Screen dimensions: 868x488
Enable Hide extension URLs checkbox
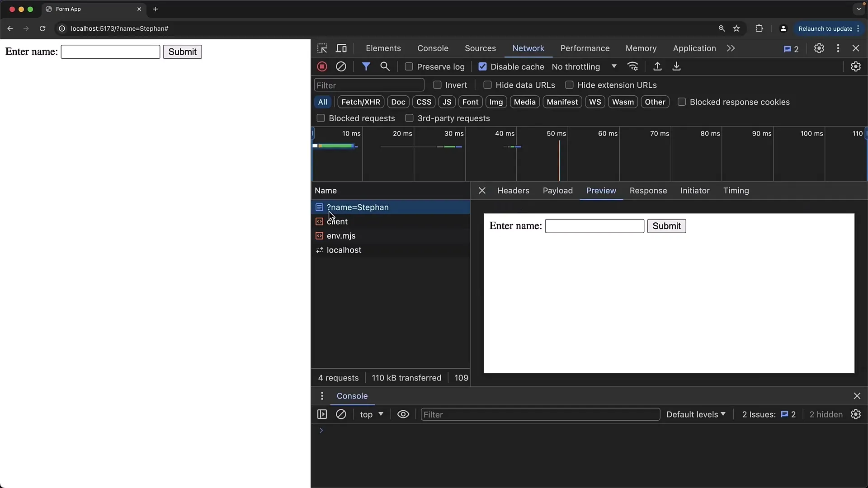click(x=569, y=85)
